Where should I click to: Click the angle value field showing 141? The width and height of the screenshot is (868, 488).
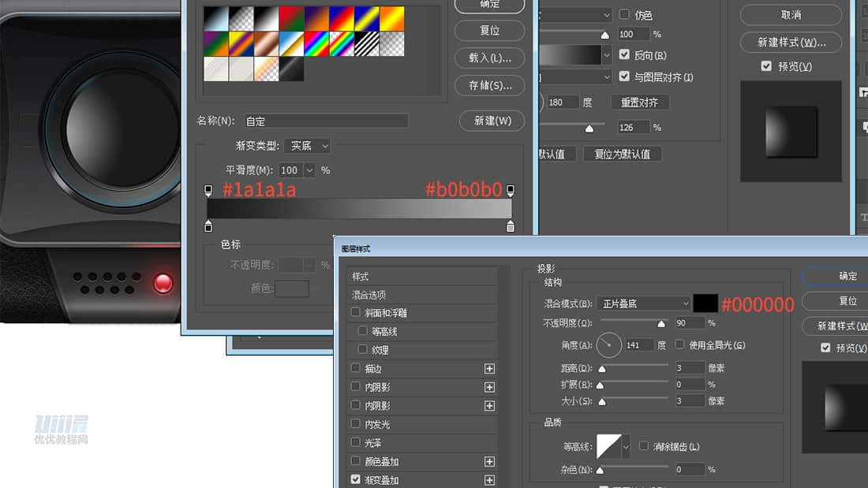639,345
